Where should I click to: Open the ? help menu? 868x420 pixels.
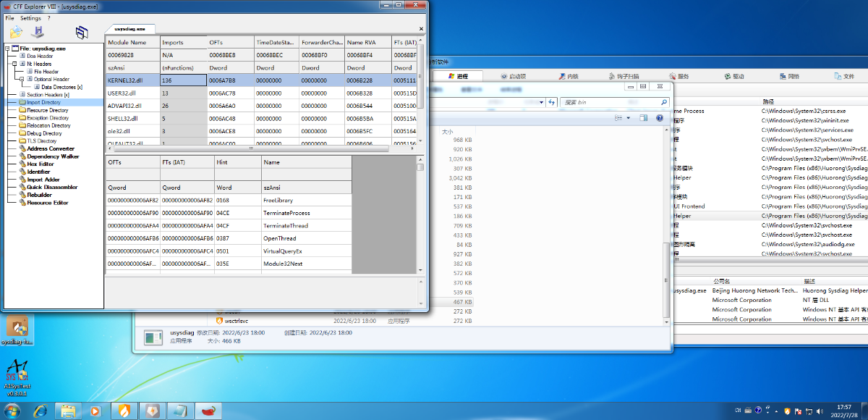pos(49,18)
